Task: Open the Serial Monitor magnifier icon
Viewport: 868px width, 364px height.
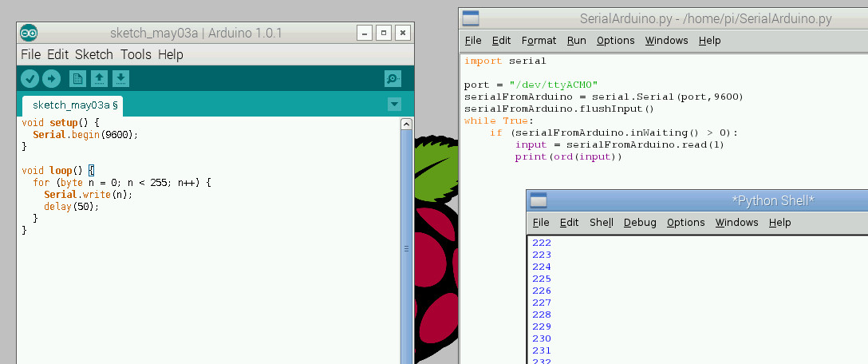Action: (x=393, y=79)
